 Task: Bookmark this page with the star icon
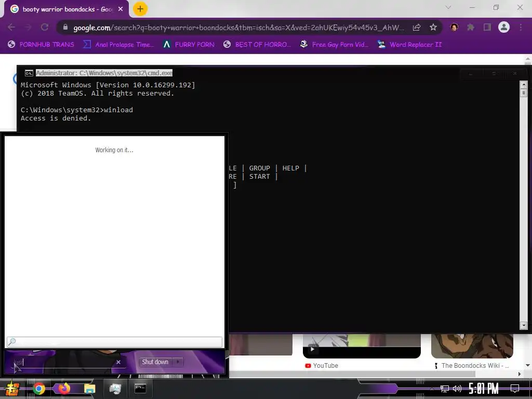tap(433, 28)
